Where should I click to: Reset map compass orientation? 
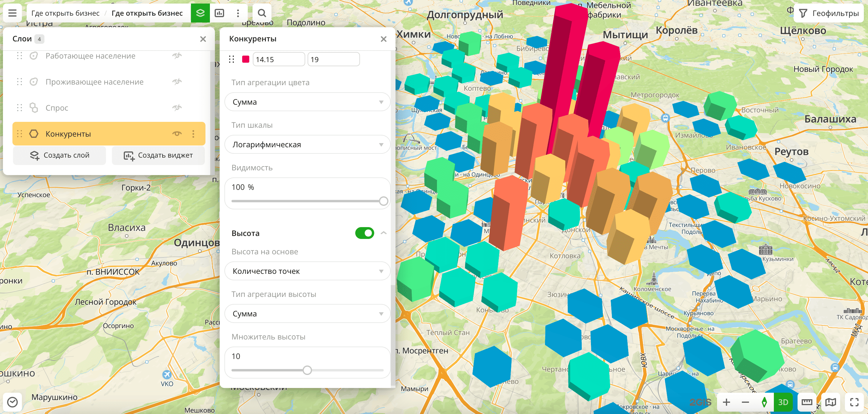[764, 402]
